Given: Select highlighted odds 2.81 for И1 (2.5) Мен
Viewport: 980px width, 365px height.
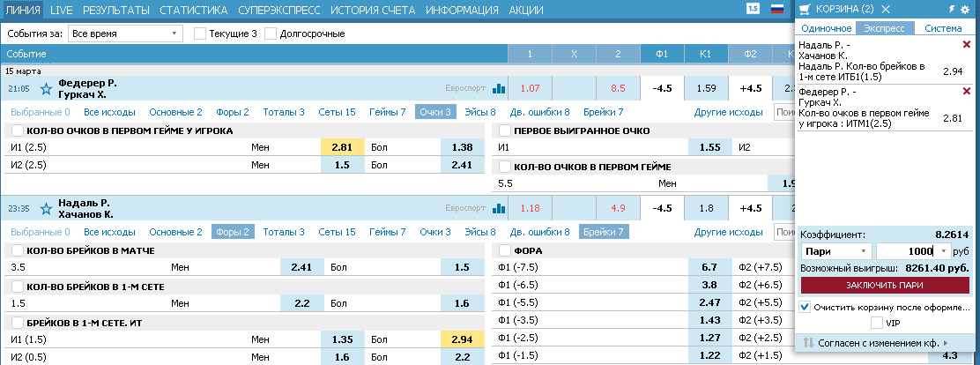Looking at the screenshot, I should tap(343, 147).
